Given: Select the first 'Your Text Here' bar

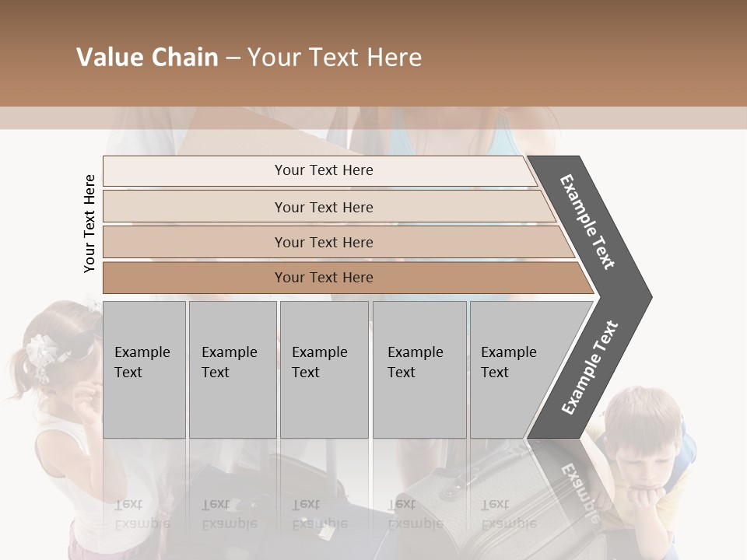Looking at the screenshot, I should pyautogui.click(x=323, y=170).
